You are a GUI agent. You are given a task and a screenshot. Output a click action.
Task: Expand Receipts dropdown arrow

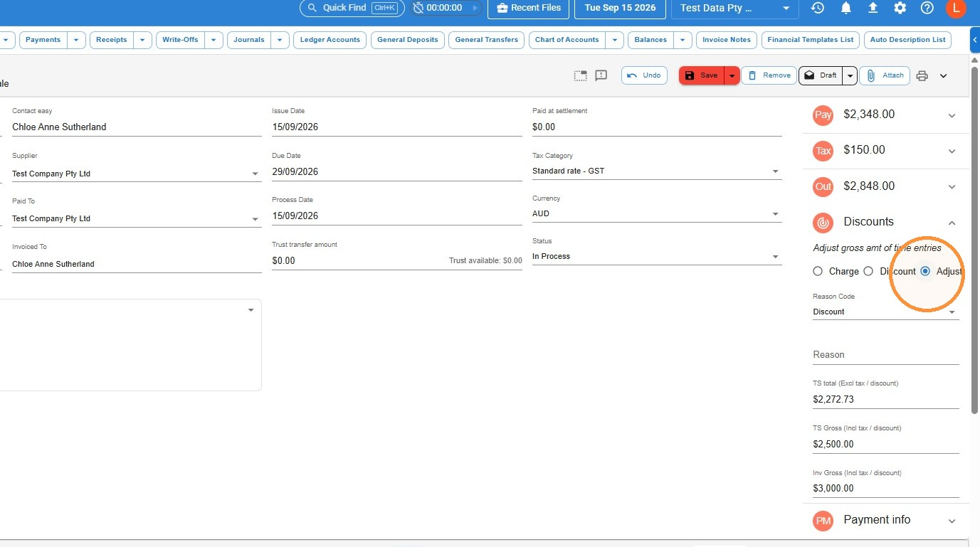click(x=143, y=40)
